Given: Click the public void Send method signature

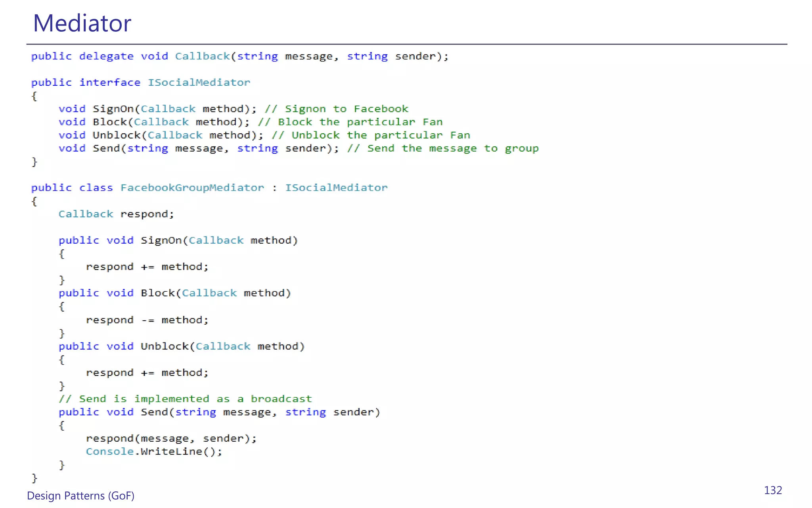Looking at the screenshot, I should pos(219,412).
